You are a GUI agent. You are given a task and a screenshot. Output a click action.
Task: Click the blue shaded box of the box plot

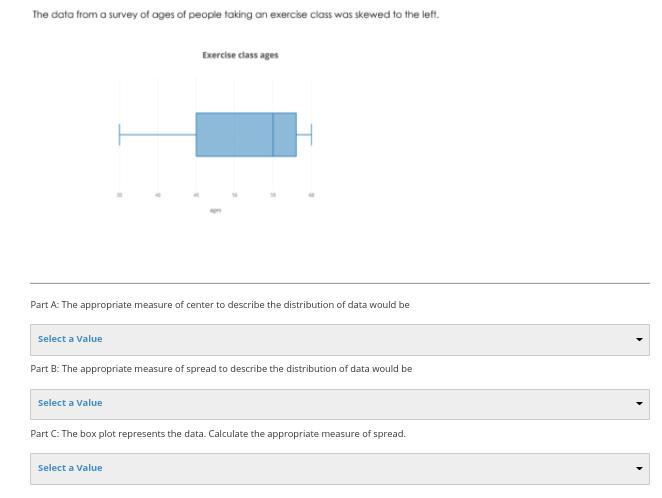(x=233, y=135)
